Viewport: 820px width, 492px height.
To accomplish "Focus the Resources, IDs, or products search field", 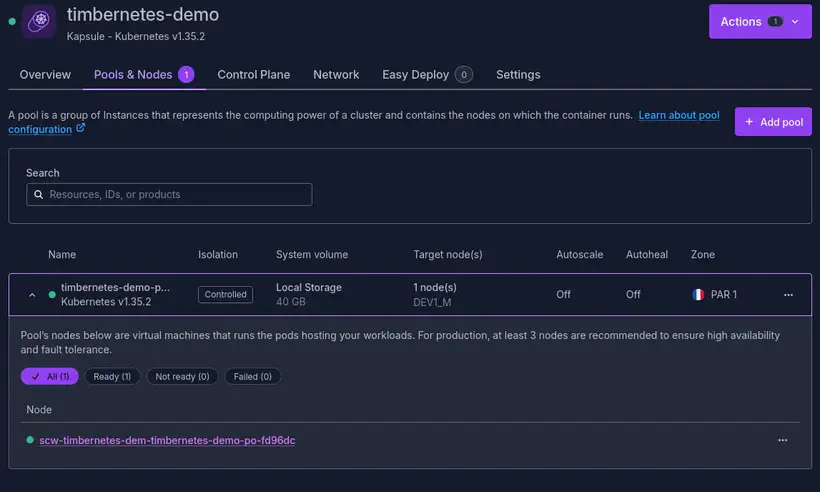I will coord(169,194).
